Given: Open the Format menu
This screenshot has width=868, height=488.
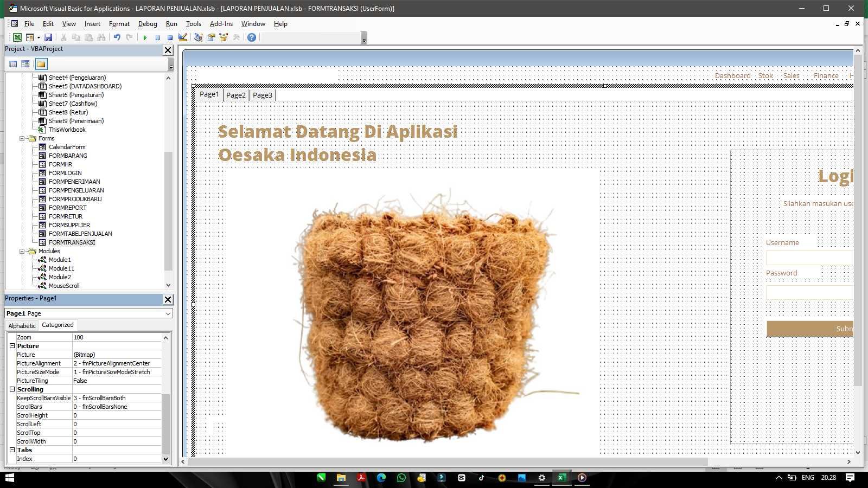Looking at the screenshot, I should click(119, 24).
